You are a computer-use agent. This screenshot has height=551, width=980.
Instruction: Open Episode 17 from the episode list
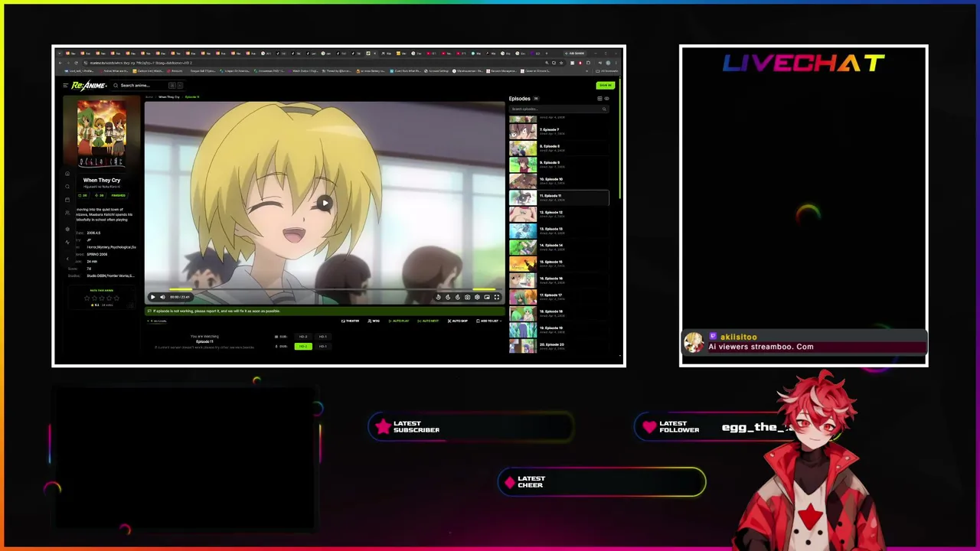[559, 296]
